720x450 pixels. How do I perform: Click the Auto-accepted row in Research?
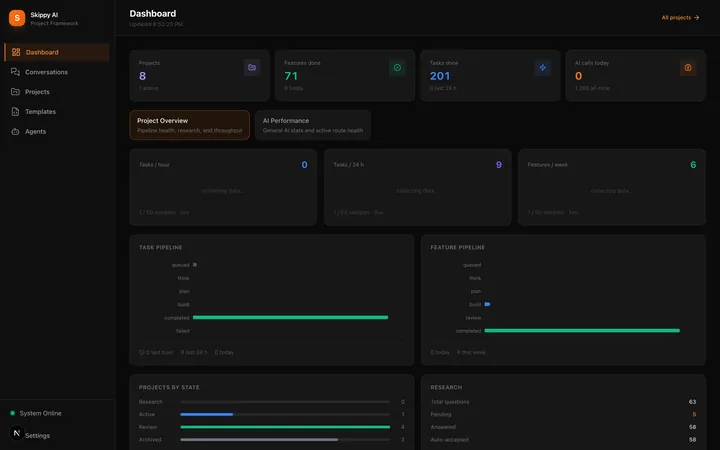(563, 439)
